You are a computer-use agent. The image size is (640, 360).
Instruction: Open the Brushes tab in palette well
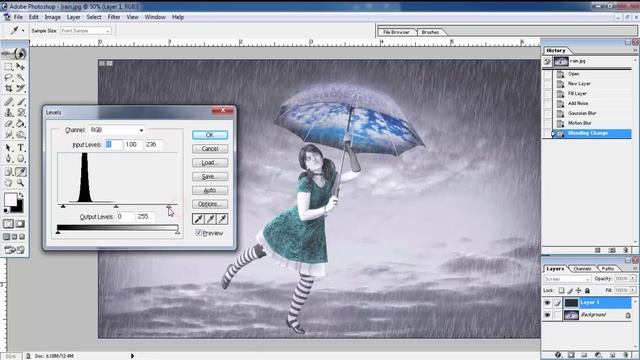pyautogui.click(x=430, y=32)
